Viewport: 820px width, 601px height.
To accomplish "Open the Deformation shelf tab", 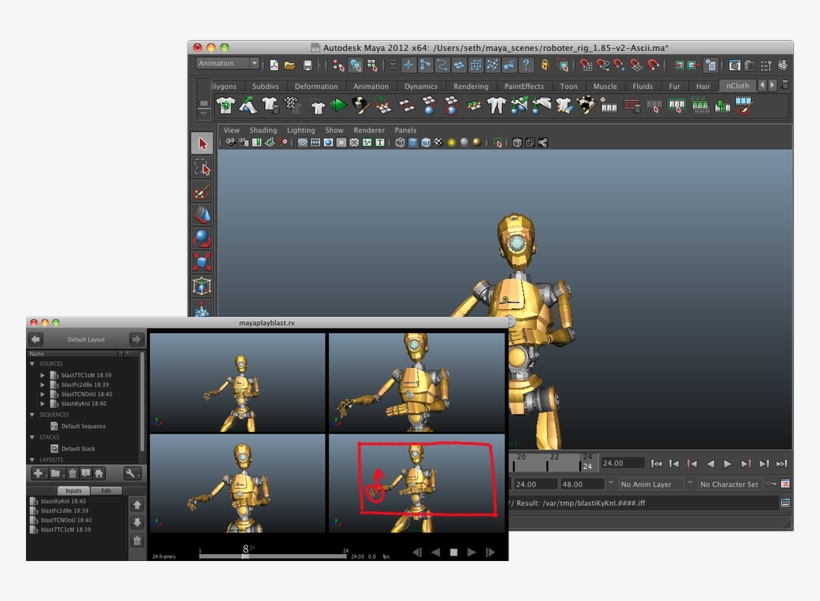I will click(x=316, y=86).
